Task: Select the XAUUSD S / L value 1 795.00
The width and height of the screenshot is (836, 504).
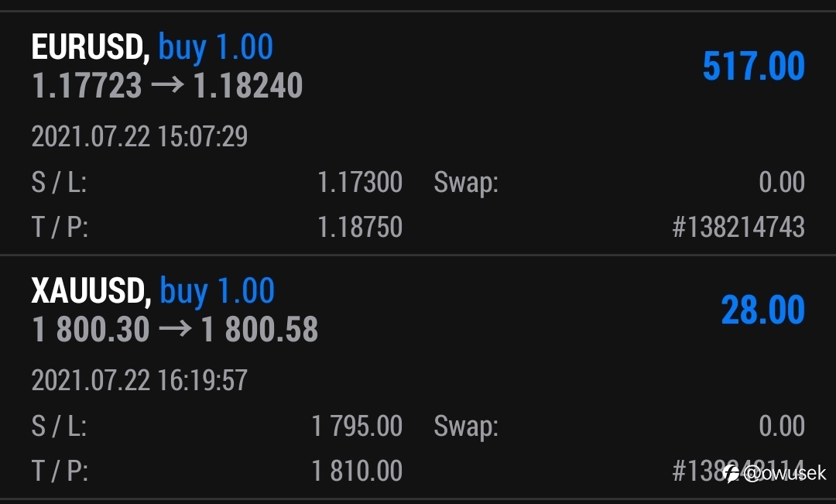Action: click(357, 426)
